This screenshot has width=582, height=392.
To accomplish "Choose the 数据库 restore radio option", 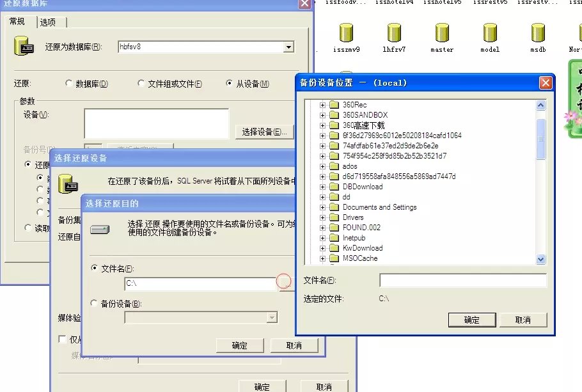I will [x=69, y=84].
